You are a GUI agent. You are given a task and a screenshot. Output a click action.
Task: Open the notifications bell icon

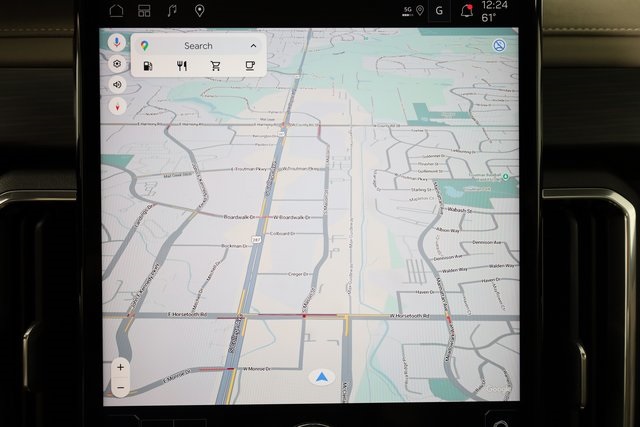(x=467, y=11)
